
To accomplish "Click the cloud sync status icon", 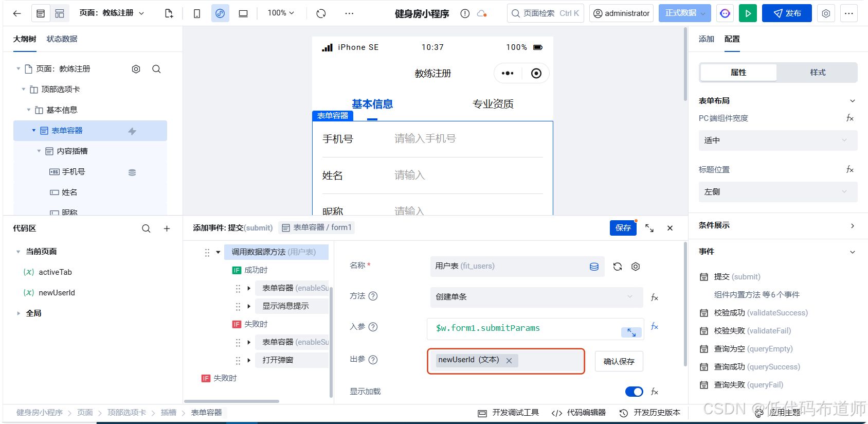I will click(482, 13).
